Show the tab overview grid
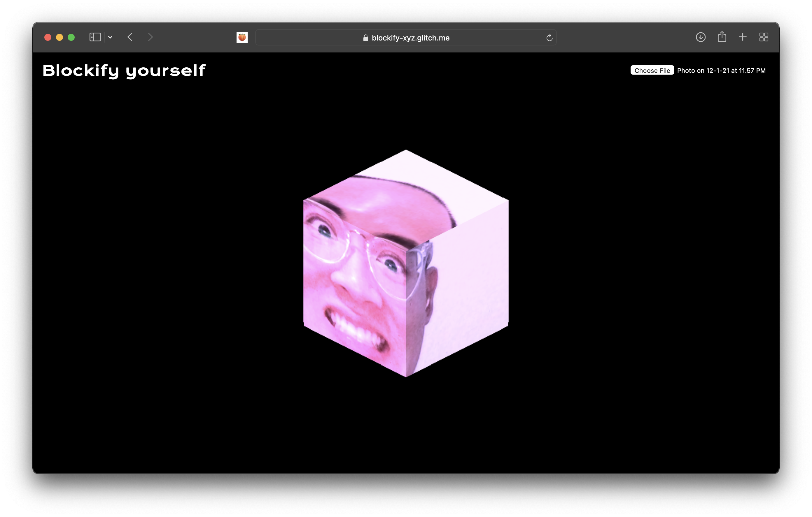 tap(764, 37)
